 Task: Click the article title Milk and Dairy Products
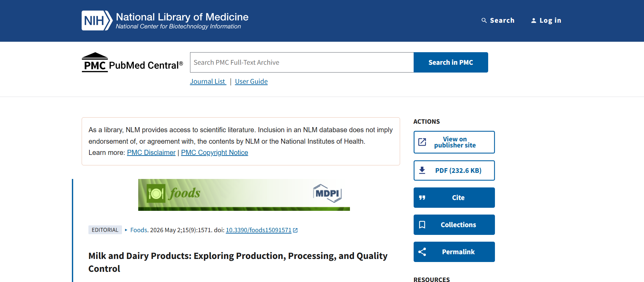pyautogui.click(x=238, y=262)
